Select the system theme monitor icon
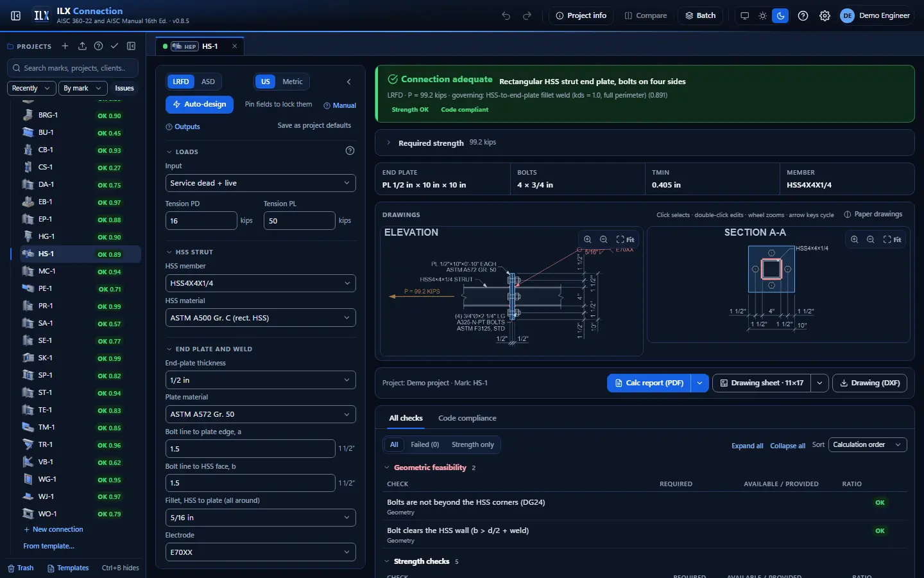Screen dimensions: 924x578 (744, 15)
